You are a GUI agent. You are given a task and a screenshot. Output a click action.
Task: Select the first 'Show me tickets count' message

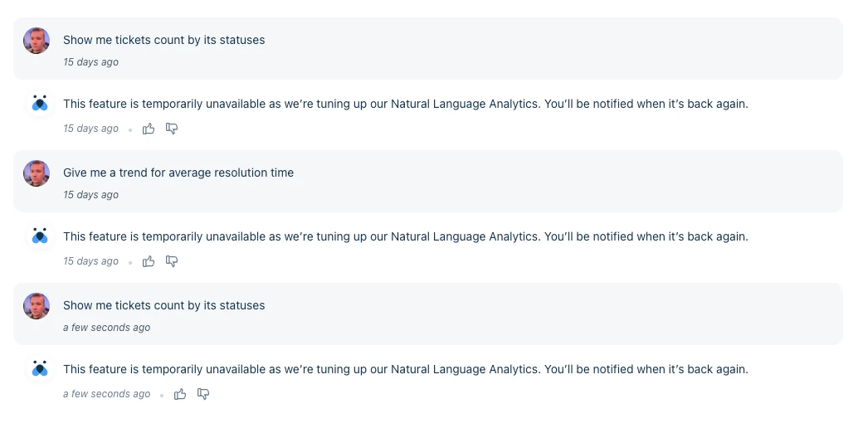[x=163, y=40]
